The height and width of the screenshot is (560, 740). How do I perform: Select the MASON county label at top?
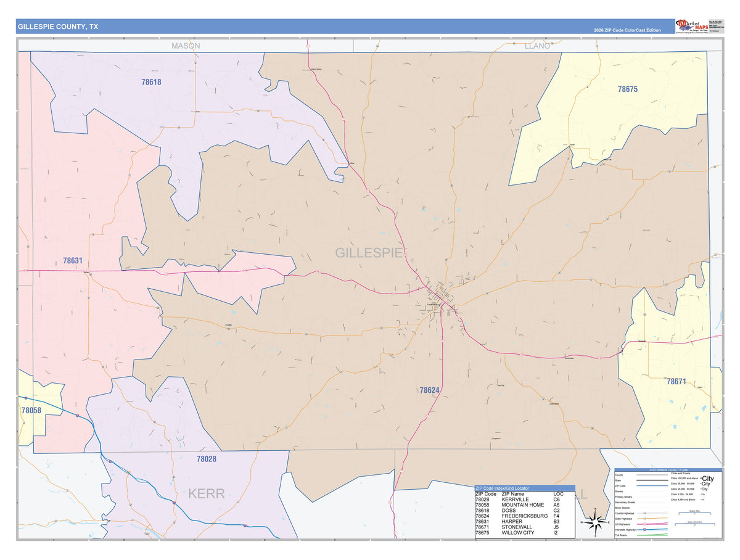(186, 46)
